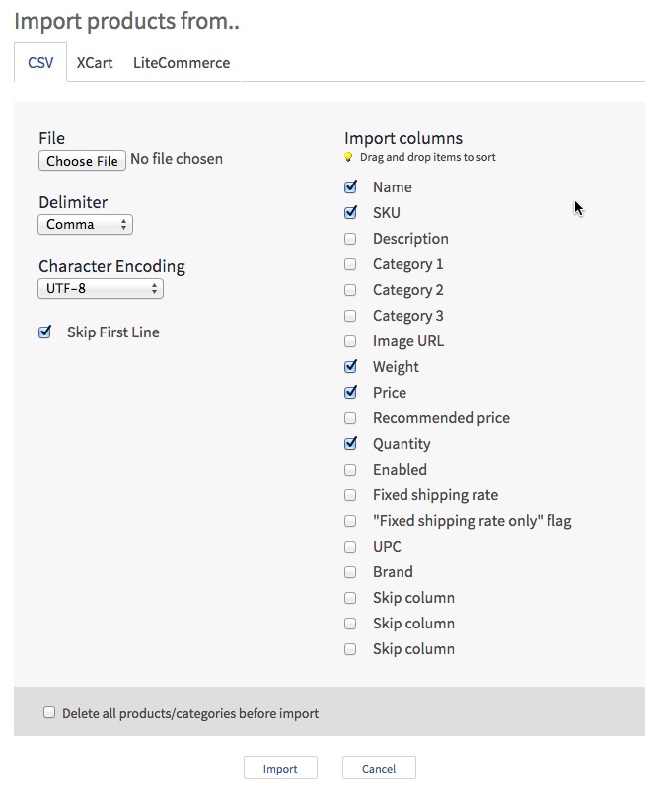Viewport: 658px width, 812px height.
Task: Uncheck the Weight import column
Action: pyautogui.click(x=350, y=366)
